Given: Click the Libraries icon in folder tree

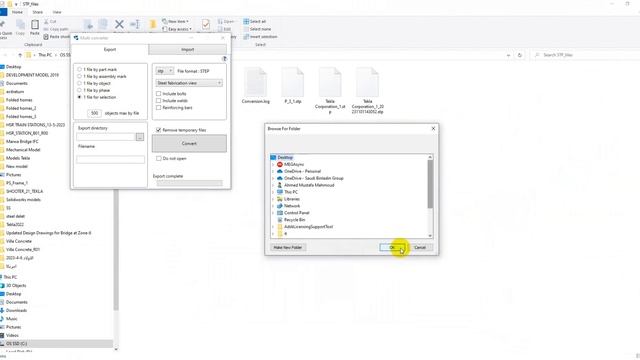Looking at the screenshot, I should (x=280, y=199).
